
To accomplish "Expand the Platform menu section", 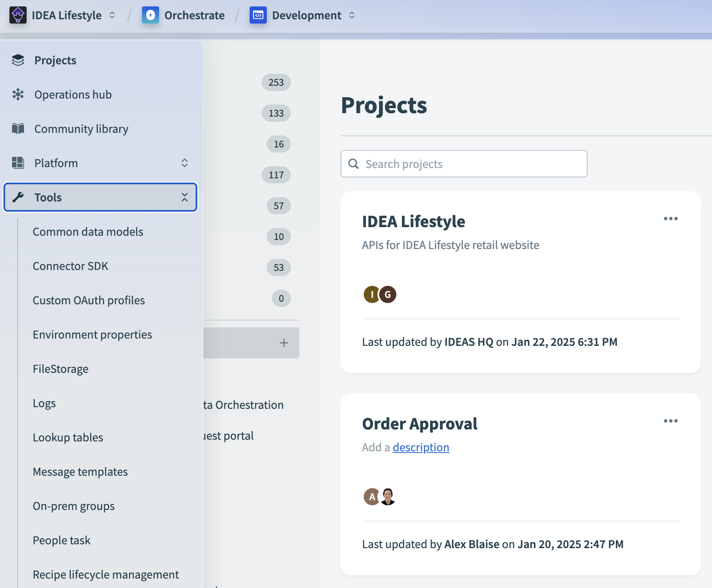I will pyautogui.click(x=184, y=163).
